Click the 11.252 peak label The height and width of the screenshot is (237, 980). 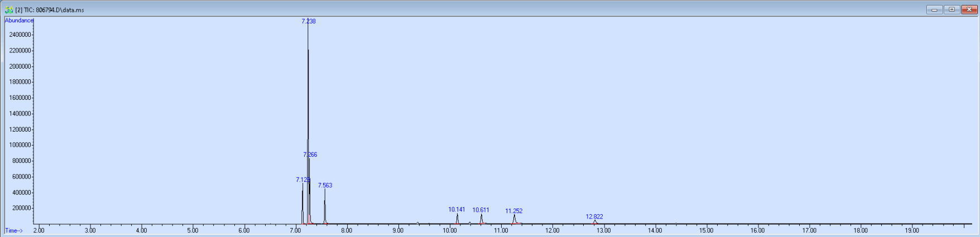[x=514, y=211]
